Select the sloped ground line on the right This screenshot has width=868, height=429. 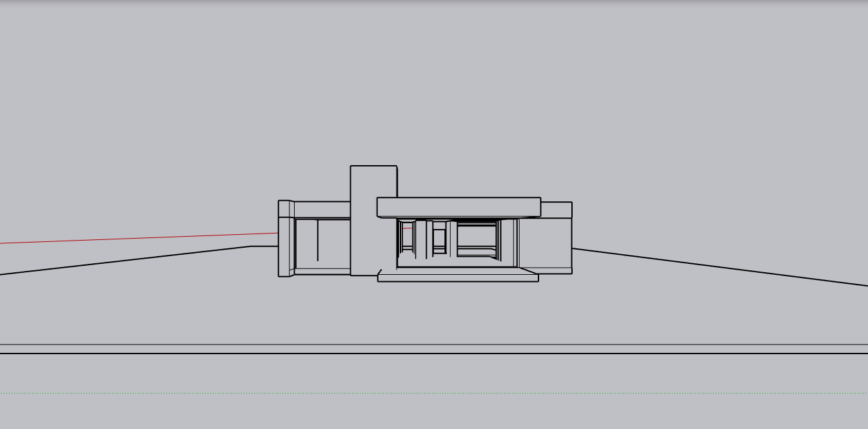coord(720,266)
